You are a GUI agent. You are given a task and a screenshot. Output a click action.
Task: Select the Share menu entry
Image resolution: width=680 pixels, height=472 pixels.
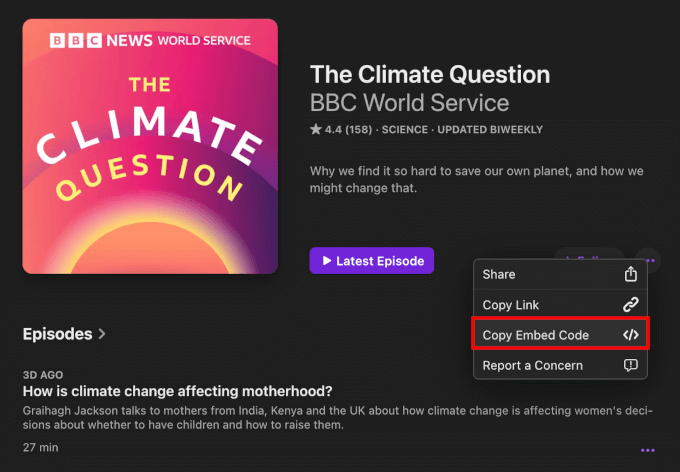coord(500,274)
